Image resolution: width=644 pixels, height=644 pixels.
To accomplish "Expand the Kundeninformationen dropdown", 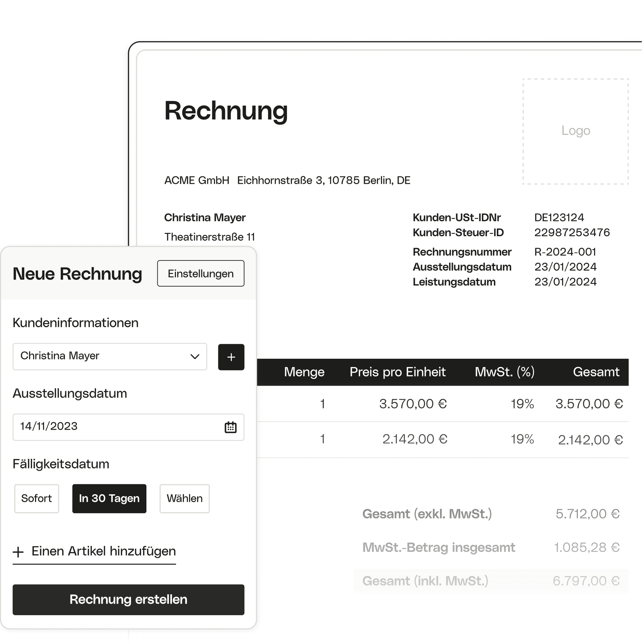I will [196, 355].
